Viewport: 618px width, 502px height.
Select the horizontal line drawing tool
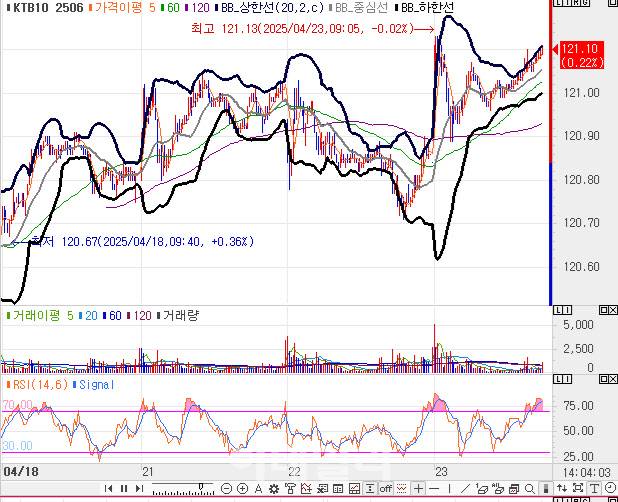434,489
